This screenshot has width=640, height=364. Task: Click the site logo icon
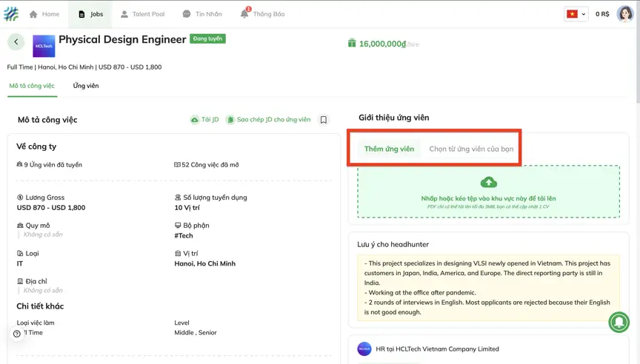click(10, 14)
